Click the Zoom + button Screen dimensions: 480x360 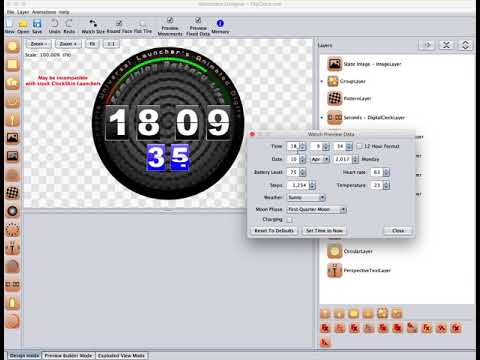[68, 44]
